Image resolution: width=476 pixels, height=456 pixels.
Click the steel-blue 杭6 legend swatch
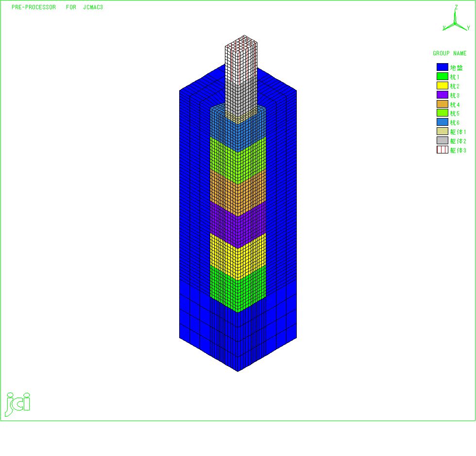(x=442, y=122)
